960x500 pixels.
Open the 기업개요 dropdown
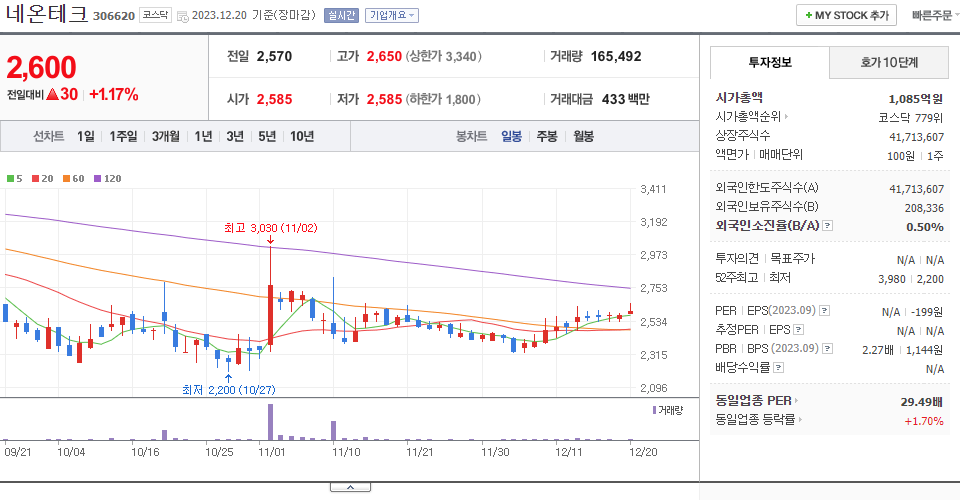(x=392, y=15)
